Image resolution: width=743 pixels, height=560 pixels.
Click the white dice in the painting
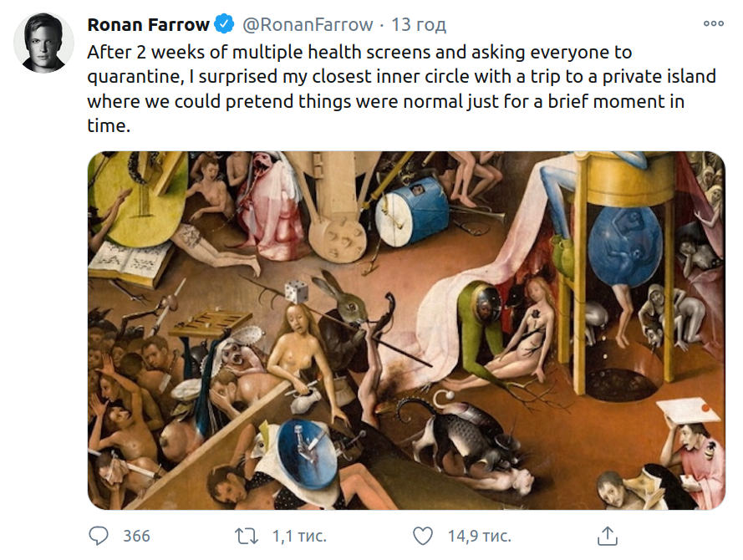tap(298, 292)
